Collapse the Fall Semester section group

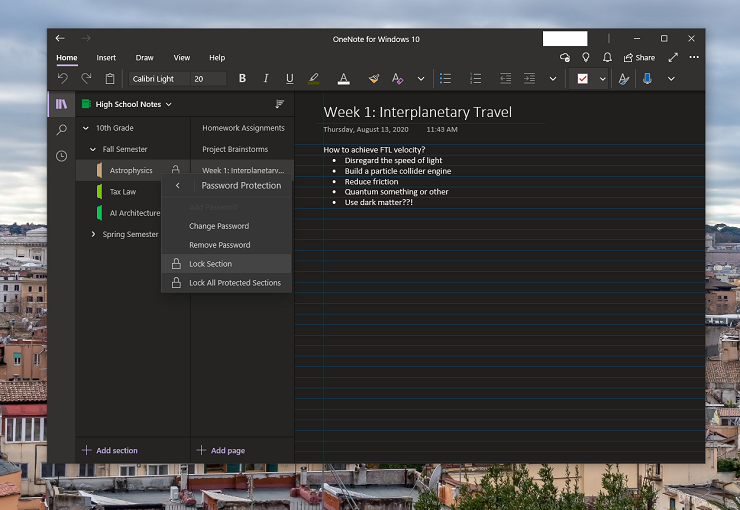(93, 149)
